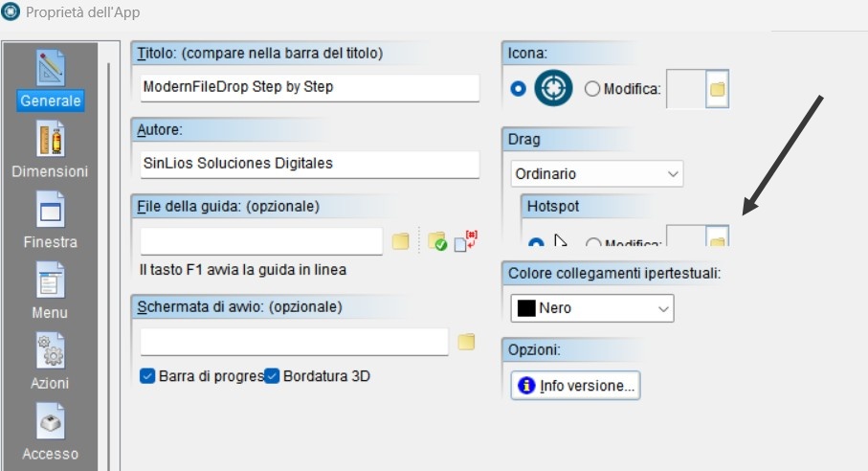Browse for a custom app icon file
Viewport: 868px width, 471px height.
[x=718, y=89]
